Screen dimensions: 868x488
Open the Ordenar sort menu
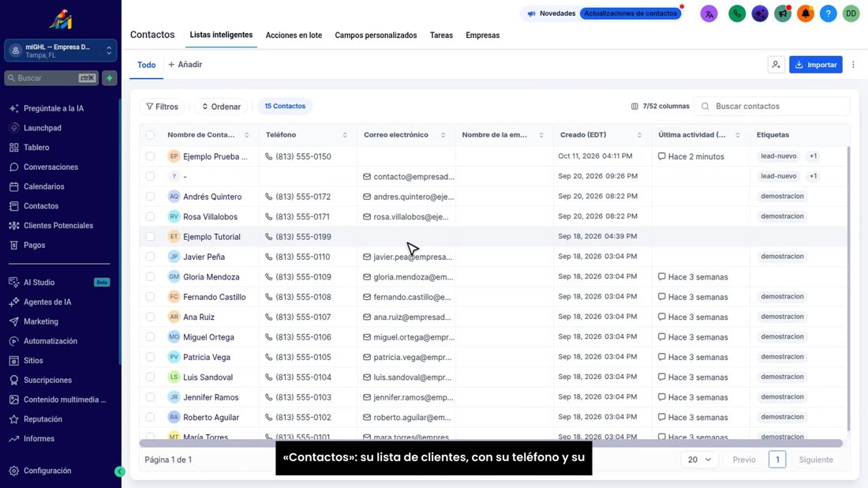221,107
